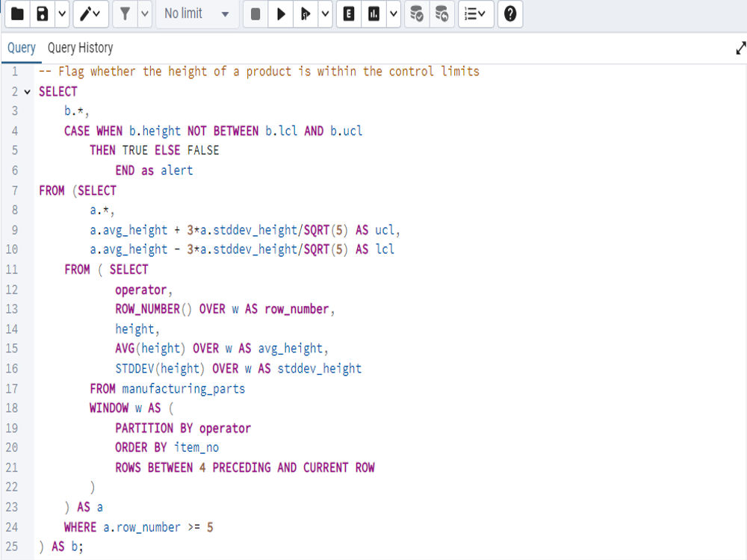Click 'PARTITION BY operator' on line 19
The image size is (747, 560).
(x=183, y=428)
